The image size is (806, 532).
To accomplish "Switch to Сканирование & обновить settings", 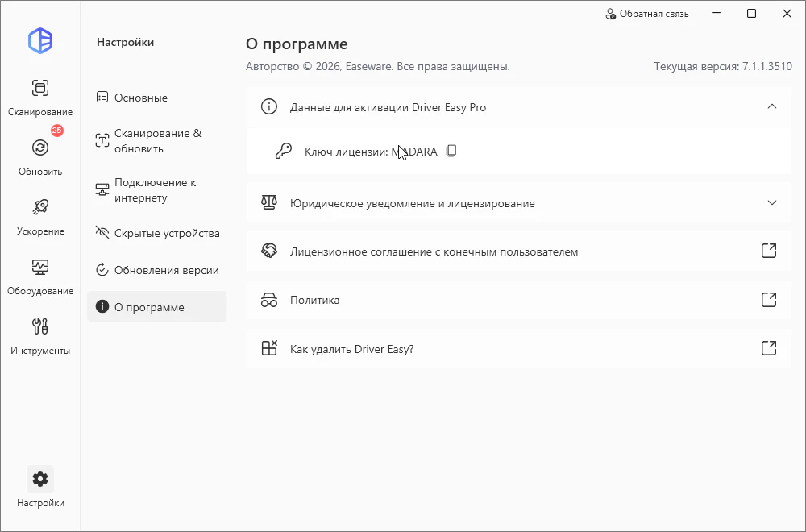I will tap(156, 141).
